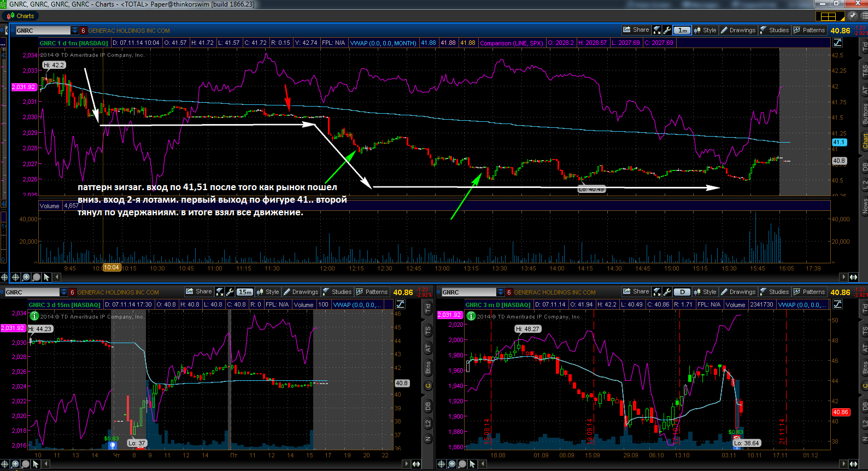Click the expand time axis icon, bottom-left chart
868x471 pixels.
[x=416, y=464]
